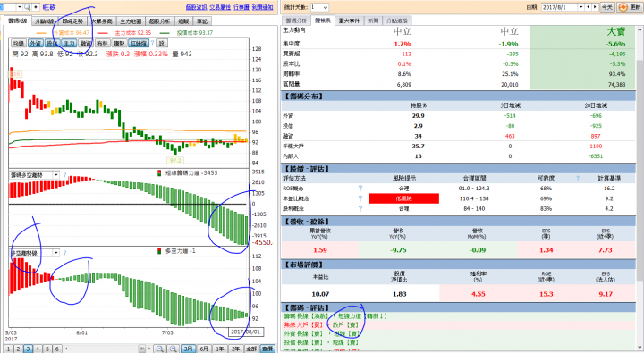The height and width of the screenshot is (353, 644).
Task: Click the chart zoom in magnifier
Action: (173, 349)
